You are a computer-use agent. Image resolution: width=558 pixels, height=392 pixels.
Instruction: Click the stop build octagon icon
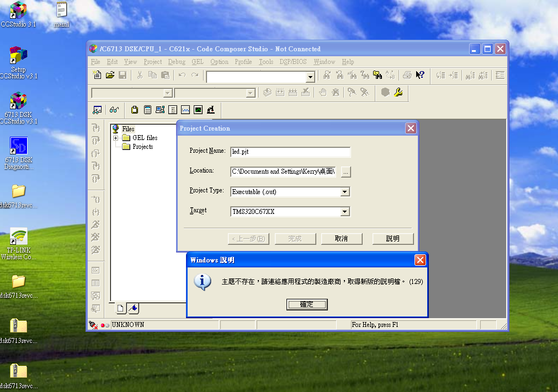(385, 93)
